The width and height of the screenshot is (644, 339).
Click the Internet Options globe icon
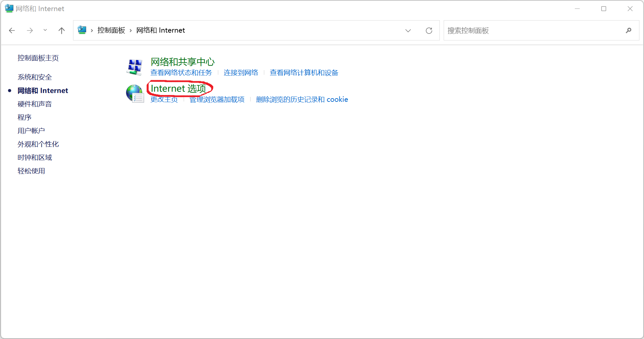point(135,93)
